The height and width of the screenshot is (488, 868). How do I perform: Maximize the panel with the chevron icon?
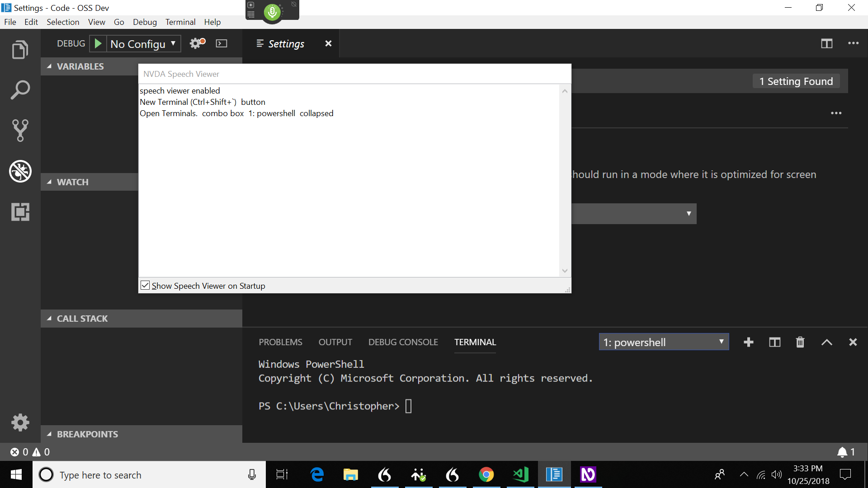[x=827, y=342]
